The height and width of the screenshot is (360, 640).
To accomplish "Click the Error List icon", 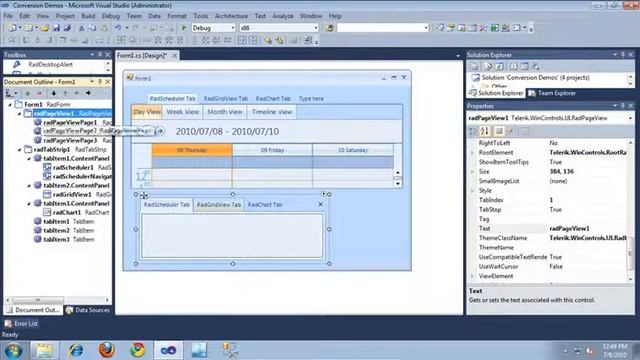I will (8, 324).
